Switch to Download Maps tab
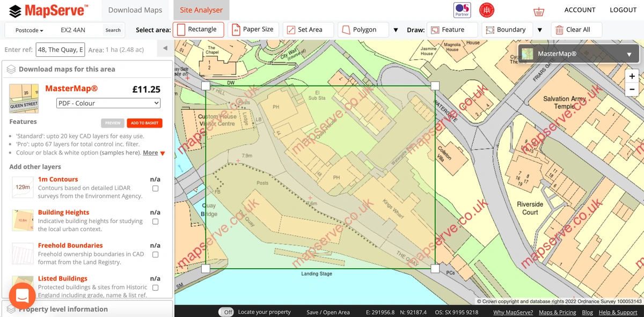The width and height of the screenshot is (644, 317). click(x=135, y=10)
